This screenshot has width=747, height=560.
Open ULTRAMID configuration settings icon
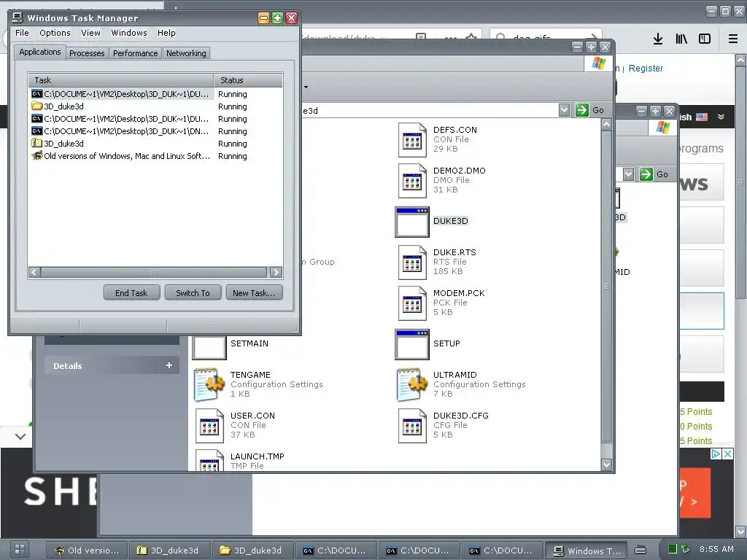412,384
